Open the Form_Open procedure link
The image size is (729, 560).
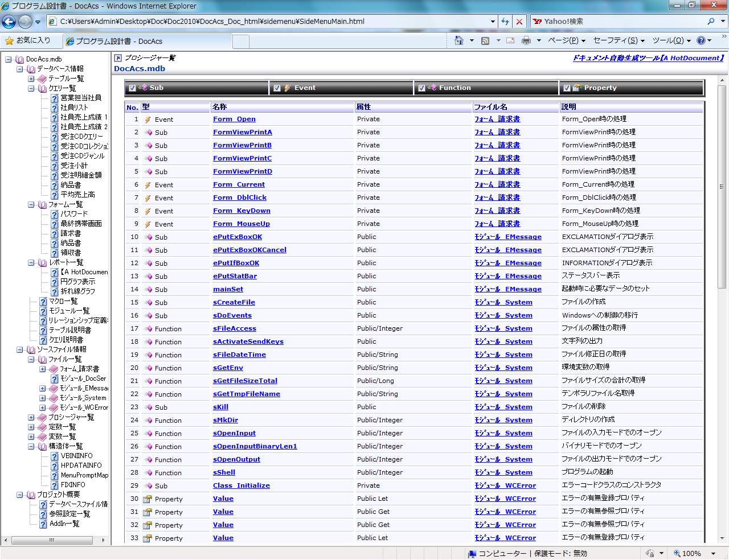tap(234, 120)
